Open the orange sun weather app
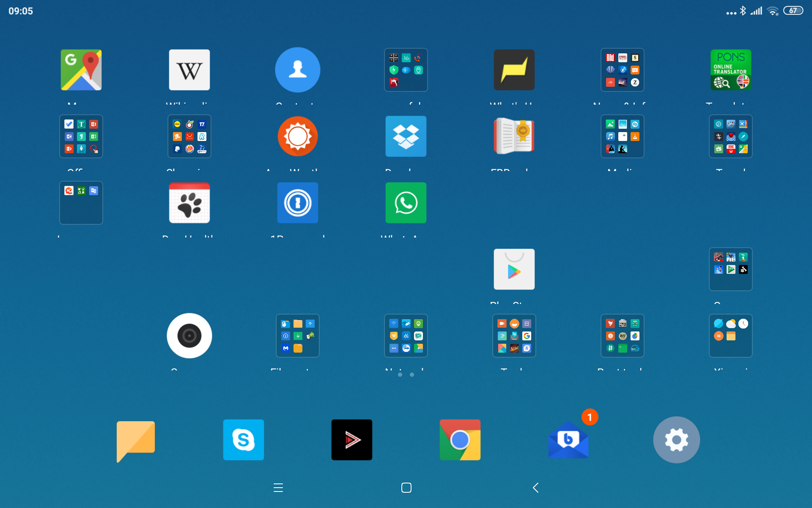This screenshot has height=508, width=812. (x=298, y=136)
